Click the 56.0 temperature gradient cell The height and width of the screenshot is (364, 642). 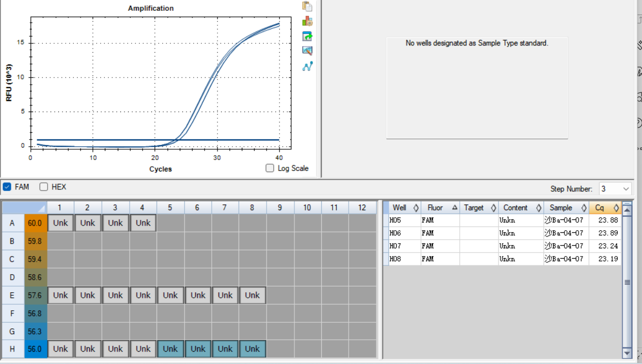tap(35, 349)
